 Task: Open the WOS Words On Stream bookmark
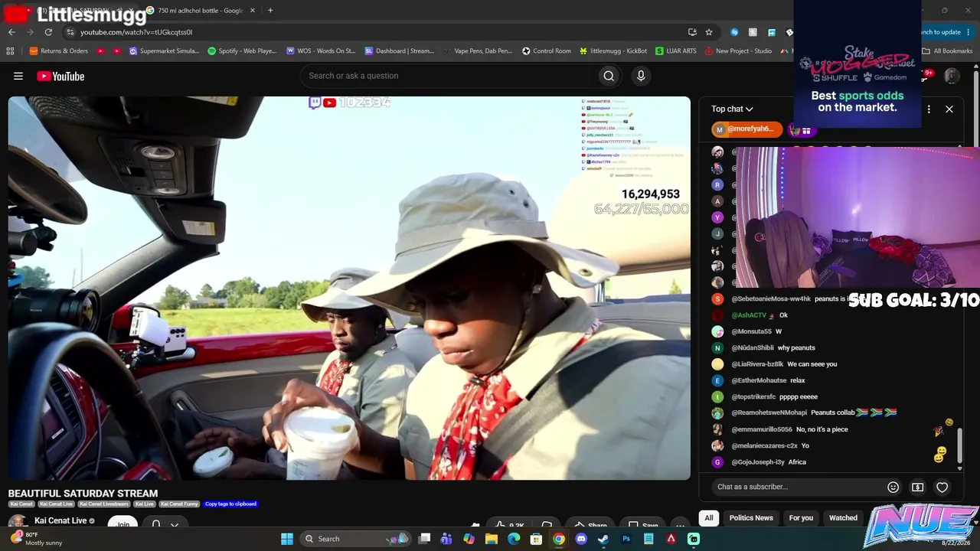point(321,51)
